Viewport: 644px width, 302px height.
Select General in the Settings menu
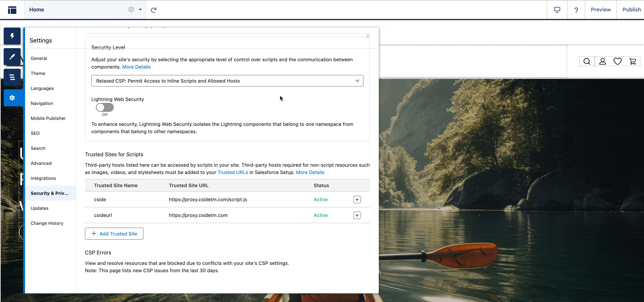[39, 58]
